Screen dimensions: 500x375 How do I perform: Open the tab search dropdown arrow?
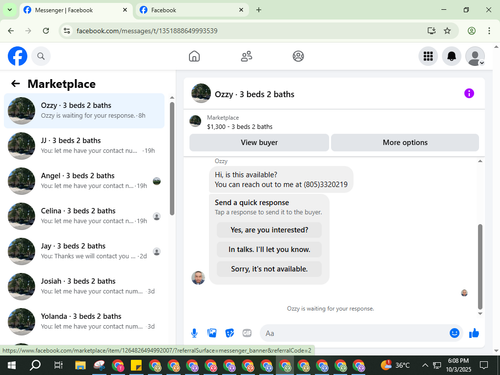(x=10, y=10)
